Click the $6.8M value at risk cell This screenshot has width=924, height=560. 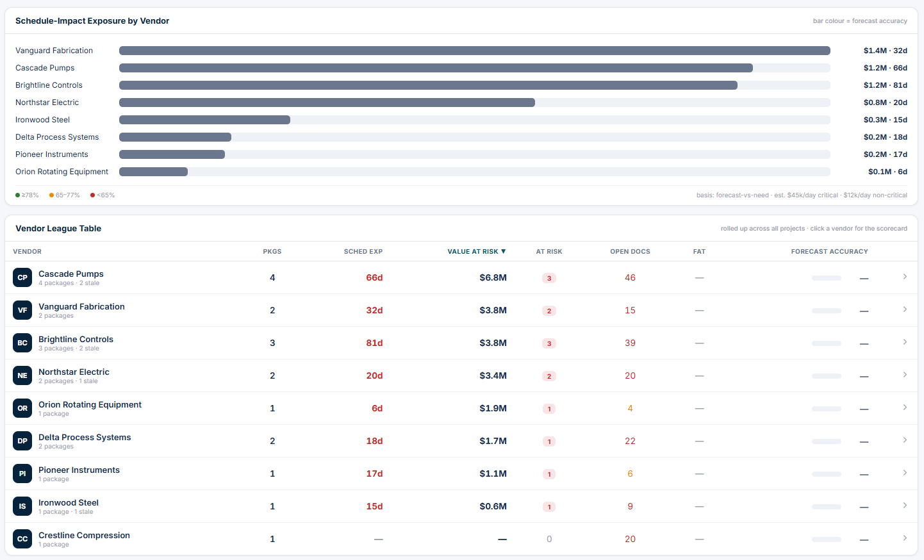coord(493,277)
